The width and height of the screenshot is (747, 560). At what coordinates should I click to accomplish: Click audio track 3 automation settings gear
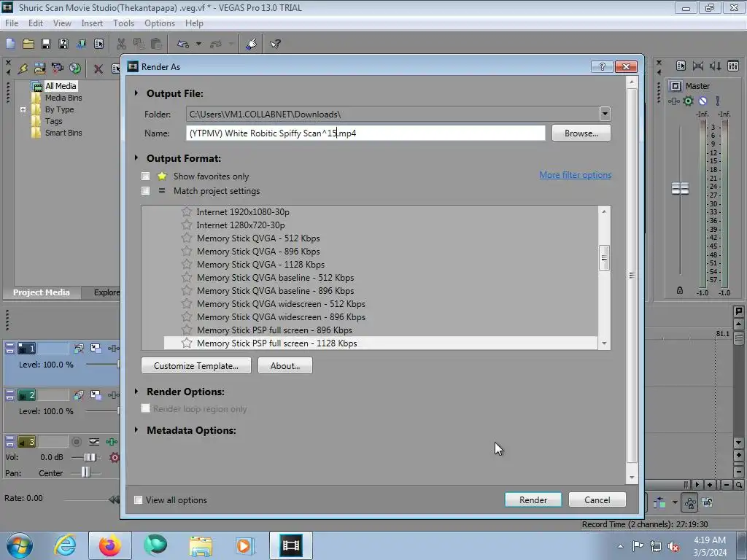(115, 458)
